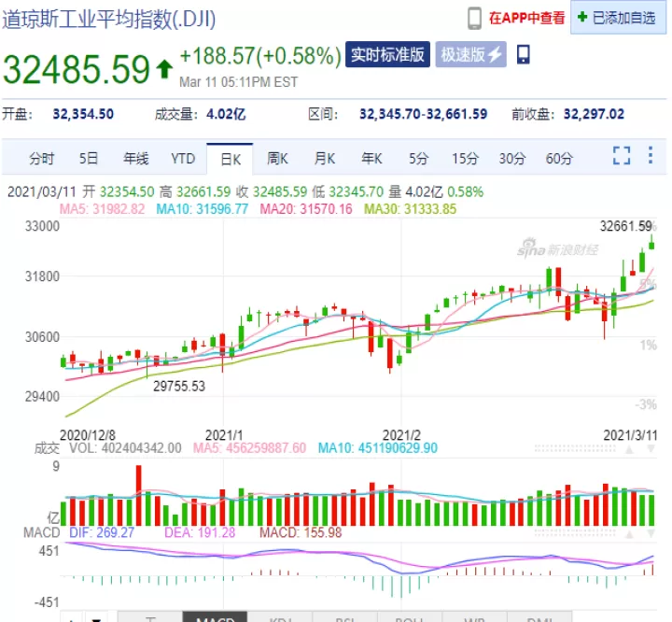Image resolution: width=672 pixels, height=622 pixels.
Task: Click the VOL: 402404342.00 label
Action: pyautogui.click(x=125, y=448)
